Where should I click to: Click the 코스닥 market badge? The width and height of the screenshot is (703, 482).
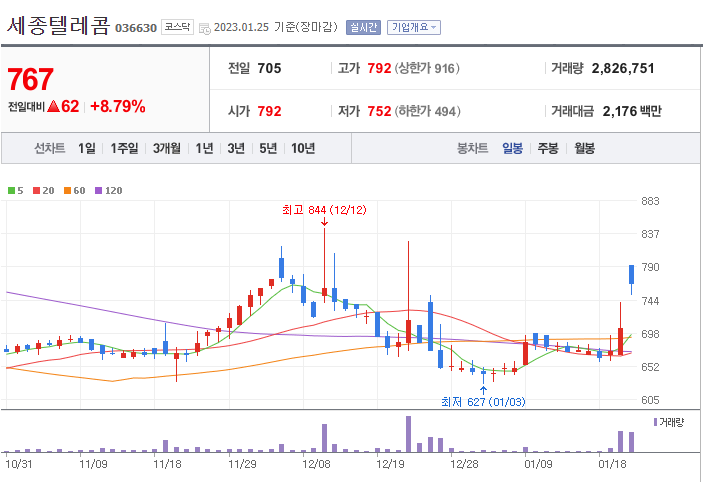[x=177, y=27]
